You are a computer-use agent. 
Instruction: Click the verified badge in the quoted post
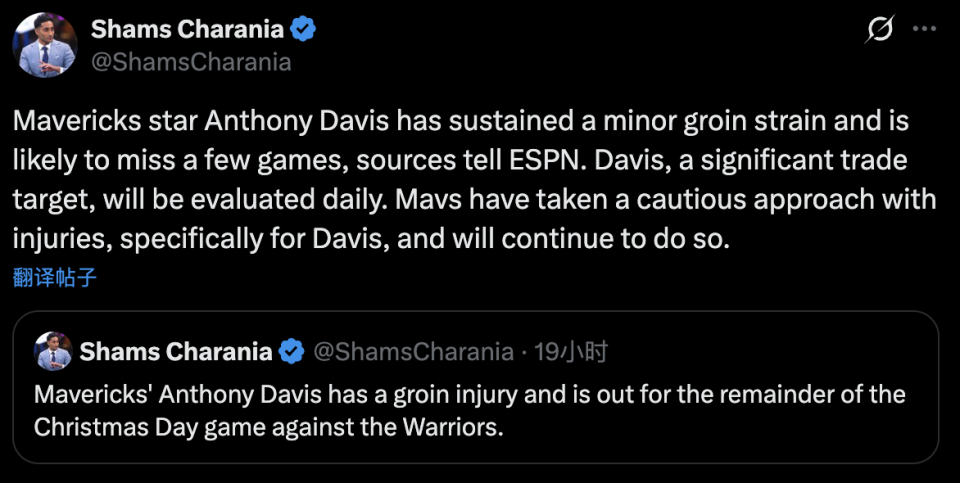(x=291, y=351)
